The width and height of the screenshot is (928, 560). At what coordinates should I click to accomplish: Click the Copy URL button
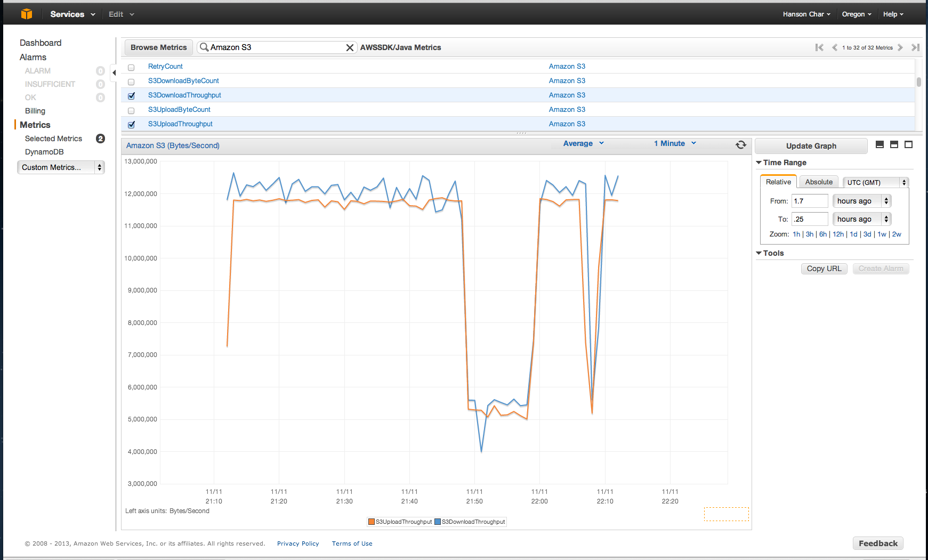[824, 269]
